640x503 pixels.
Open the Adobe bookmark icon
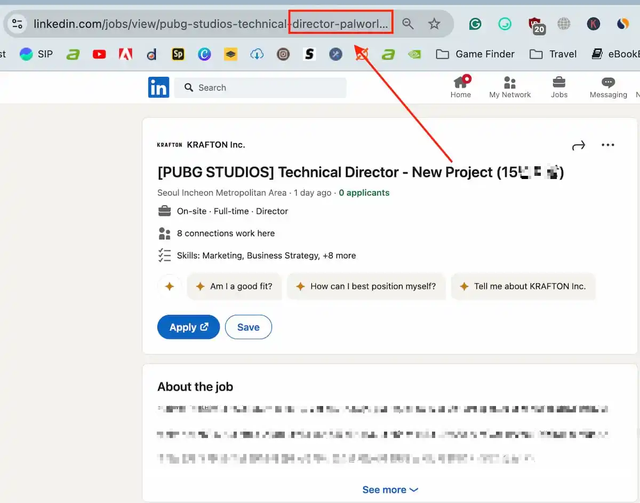click(x=125, y=54)
